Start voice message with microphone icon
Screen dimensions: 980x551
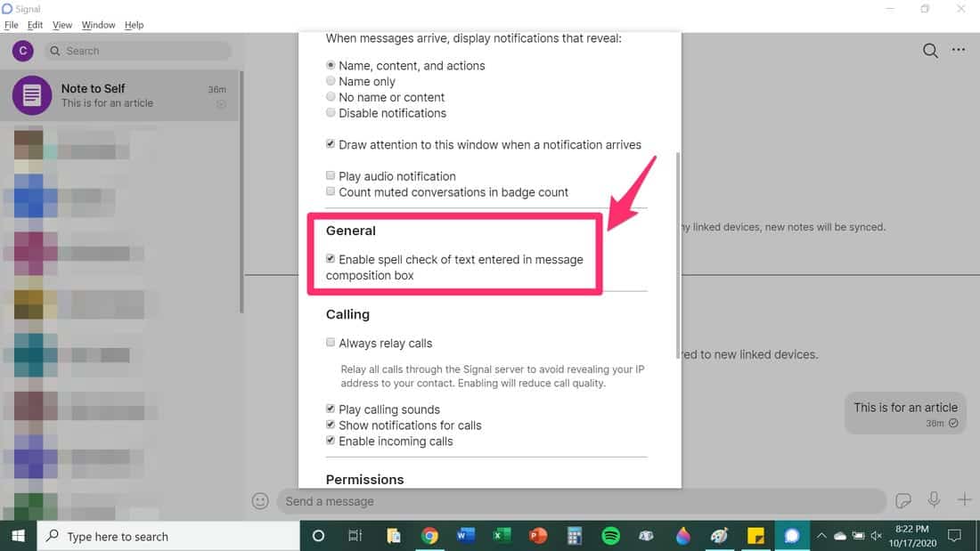pos(934,499)
